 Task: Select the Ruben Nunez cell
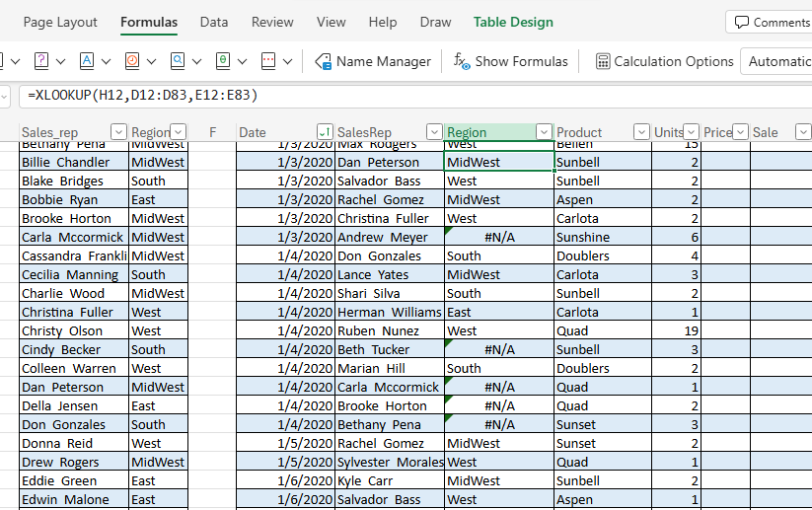point(390,330)
